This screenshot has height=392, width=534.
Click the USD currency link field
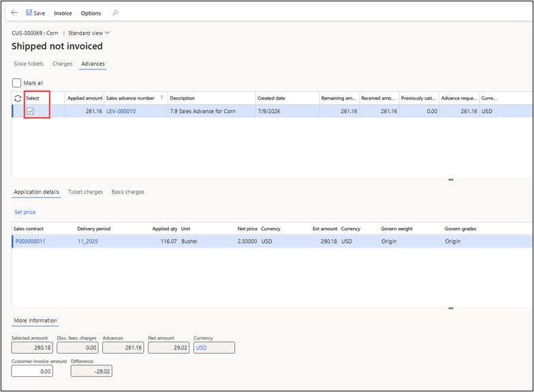point(214,348)
